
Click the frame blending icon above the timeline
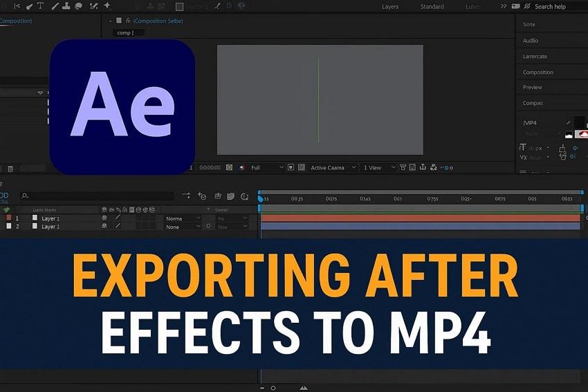[x=218, y=196]
